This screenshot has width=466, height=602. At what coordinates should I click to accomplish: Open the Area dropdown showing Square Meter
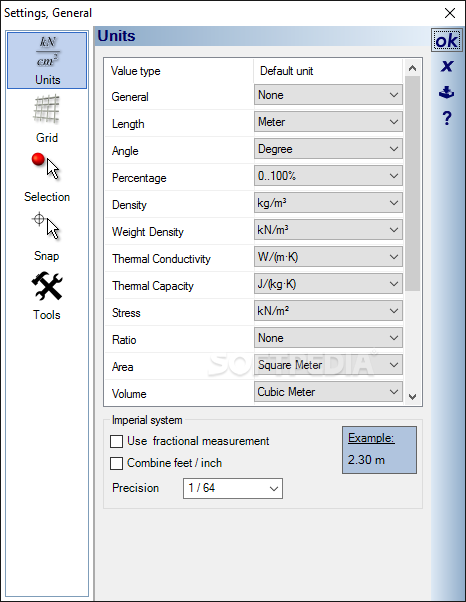(328, 365)
